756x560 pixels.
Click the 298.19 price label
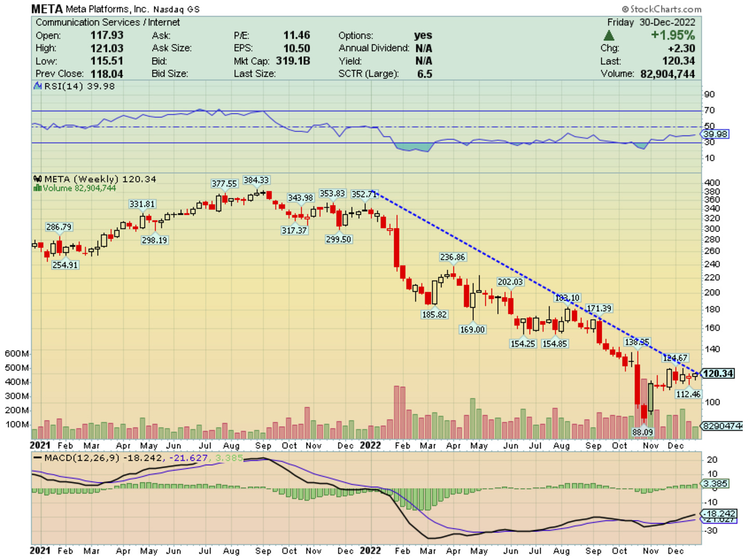(x=155, y=240)
